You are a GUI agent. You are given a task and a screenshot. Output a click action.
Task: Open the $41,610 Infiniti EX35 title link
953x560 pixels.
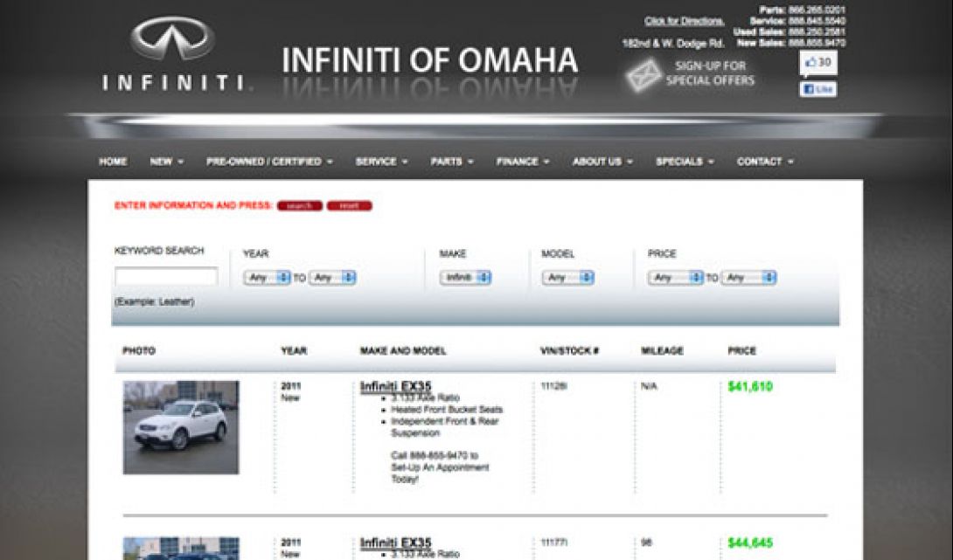(396, 386)
